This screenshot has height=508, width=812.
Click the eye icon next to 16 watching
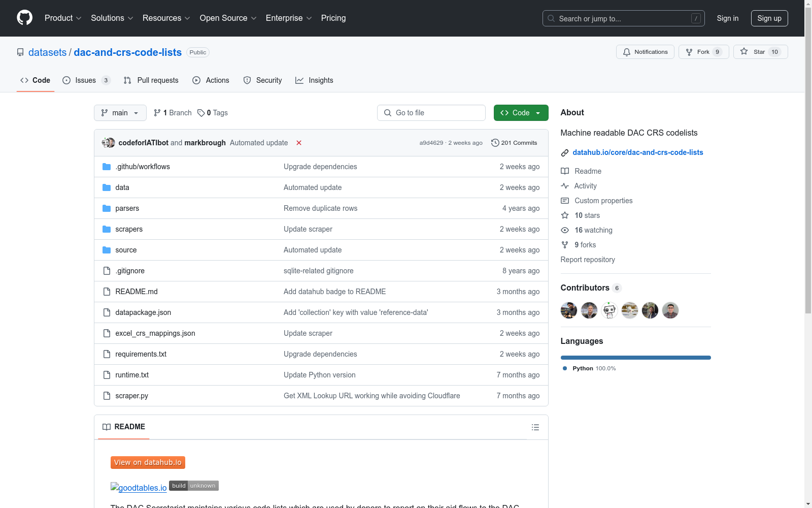(565, 230)
